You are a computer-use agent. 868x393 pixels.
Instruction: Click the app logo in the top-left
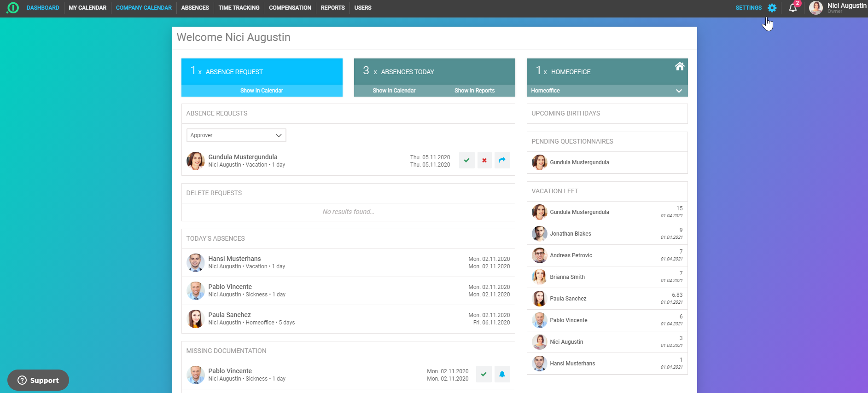[x=13, y=8]
